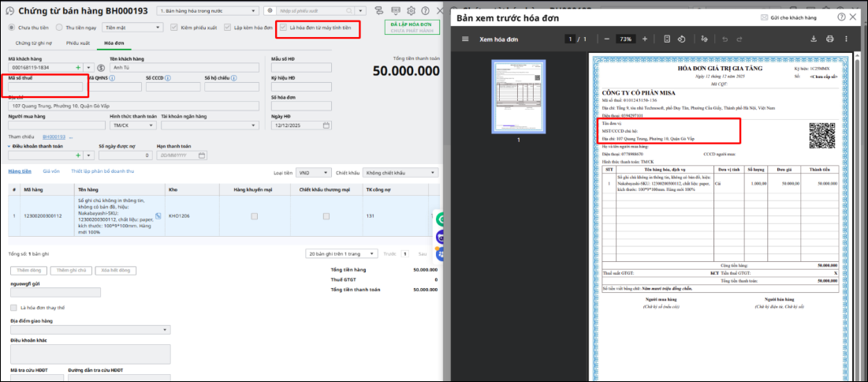868x382 pixels.
Task: Click Thêm dòng button
Action: pyautogui.click(x=28, y=271)
